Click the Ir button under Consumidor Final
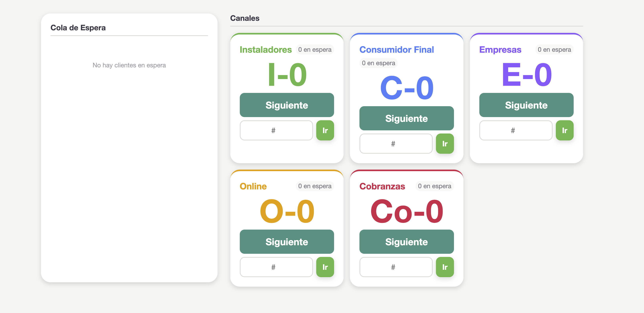Screen dimensions: 644x313 click(444, 143)
